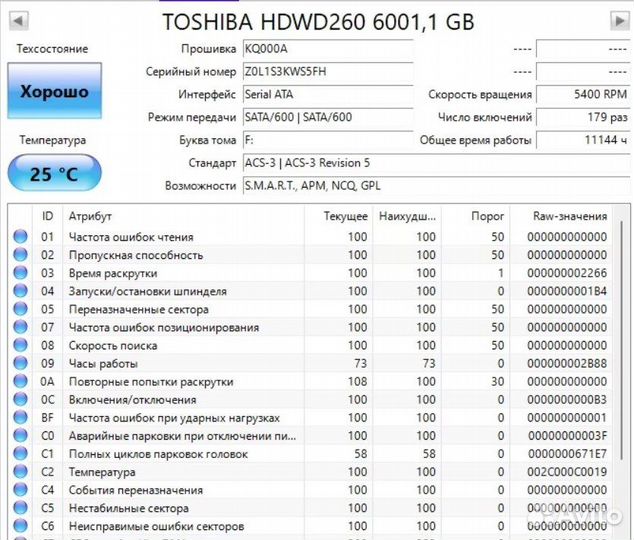Select the firmware field KQ000A
This screenshot has width=634, height=540.
pos(328,49)
